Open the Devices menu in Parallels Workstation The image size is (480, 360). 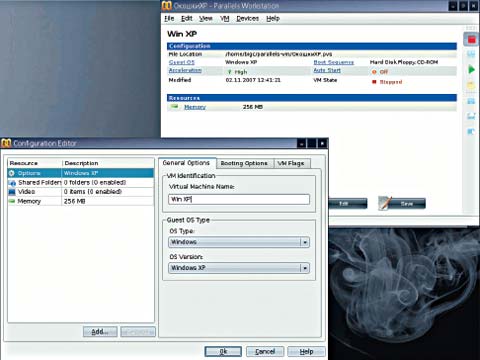[248, 19]
